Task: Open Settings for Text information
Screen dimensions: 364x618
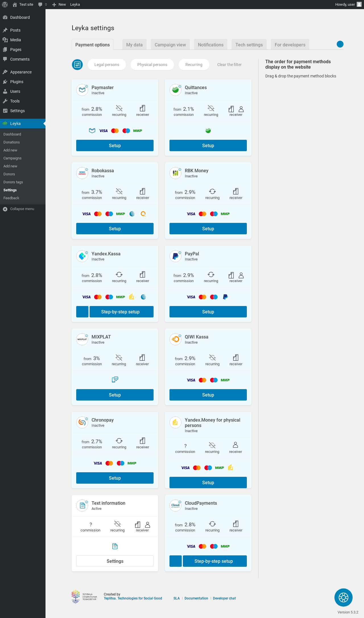Action: [115, 561]
